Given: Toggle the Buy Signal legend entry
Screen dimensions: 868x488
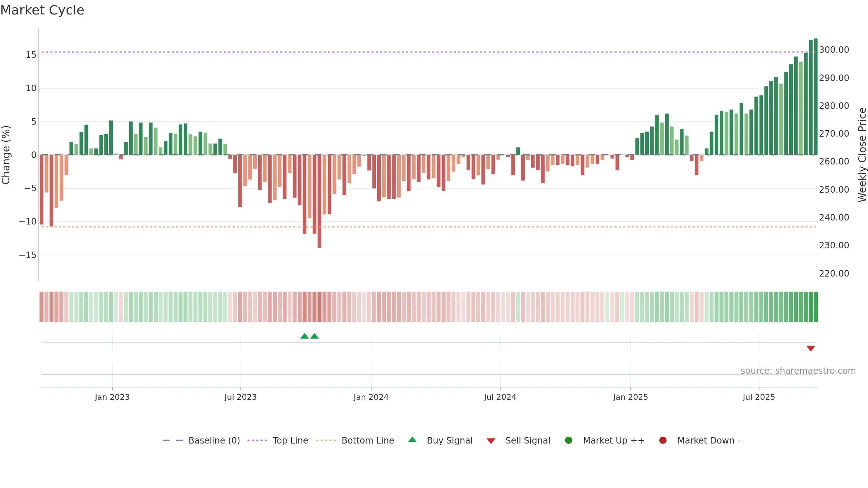Looking at the screenshot, I should pos(440,440).
